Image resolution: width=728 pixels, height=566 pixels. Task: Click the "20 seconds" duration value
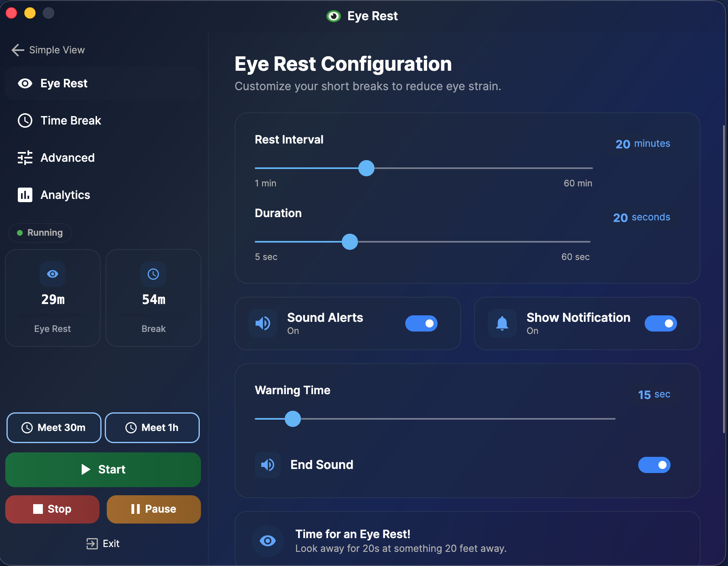[641, 218]
